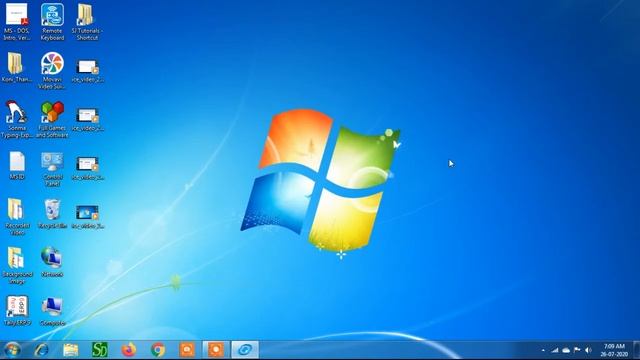Open the Network desktop icon
The image size is (640, 360).
52,262
